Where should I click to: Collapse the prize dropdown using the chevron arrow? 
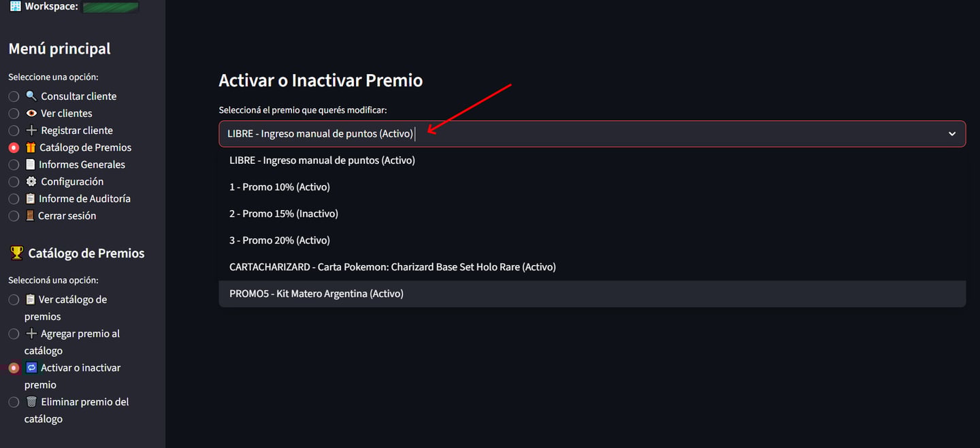tap(952, 134)
